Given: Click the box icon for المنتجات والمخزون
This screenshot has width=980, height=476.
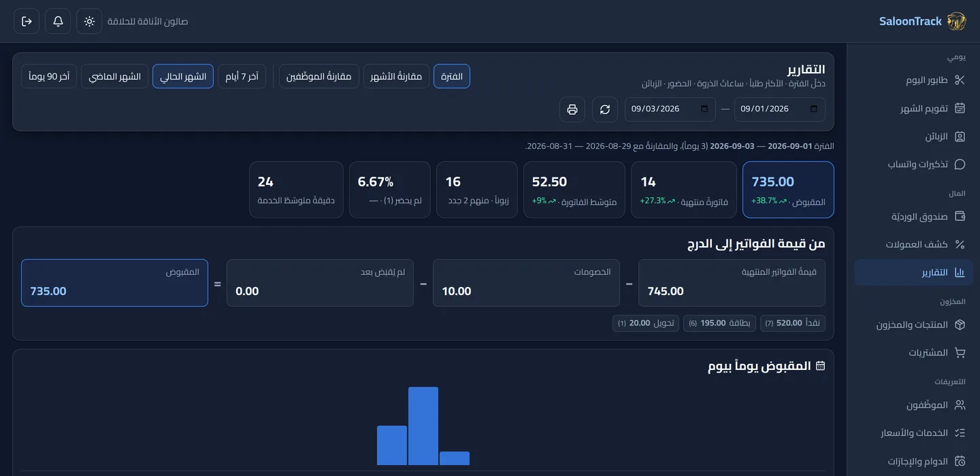Looking at the screenshot, I should coord(960,325).
